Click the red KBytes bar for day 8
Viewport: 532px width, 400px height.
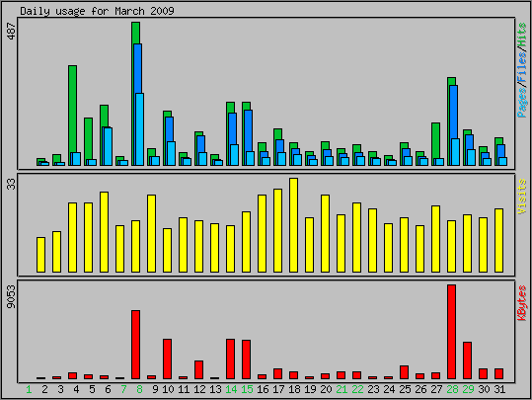(x=136, y=345)
